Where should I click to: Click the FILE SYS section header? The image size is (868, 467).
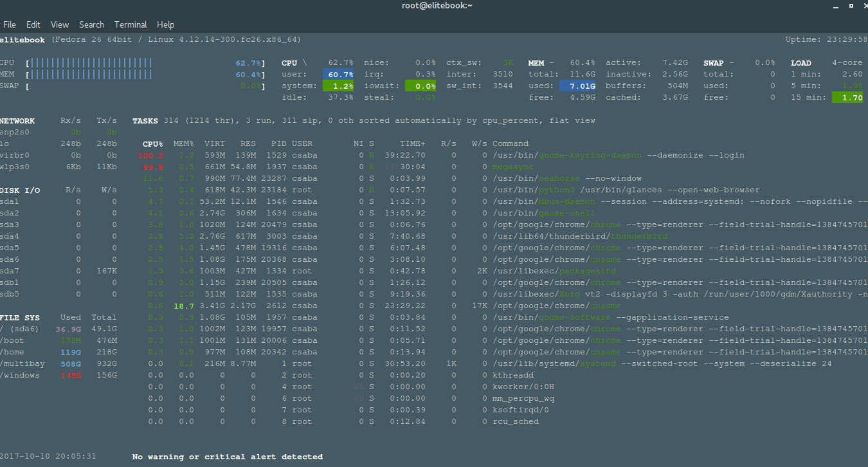pyautogui.click(x=20, y=318)
